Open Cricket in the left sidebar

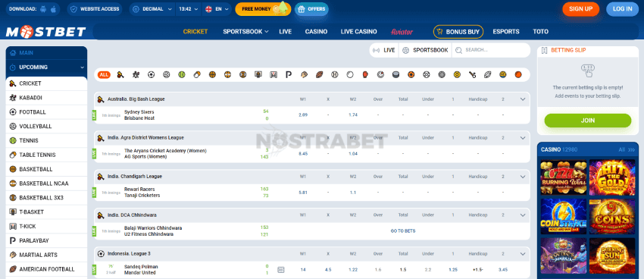[46, 83]
